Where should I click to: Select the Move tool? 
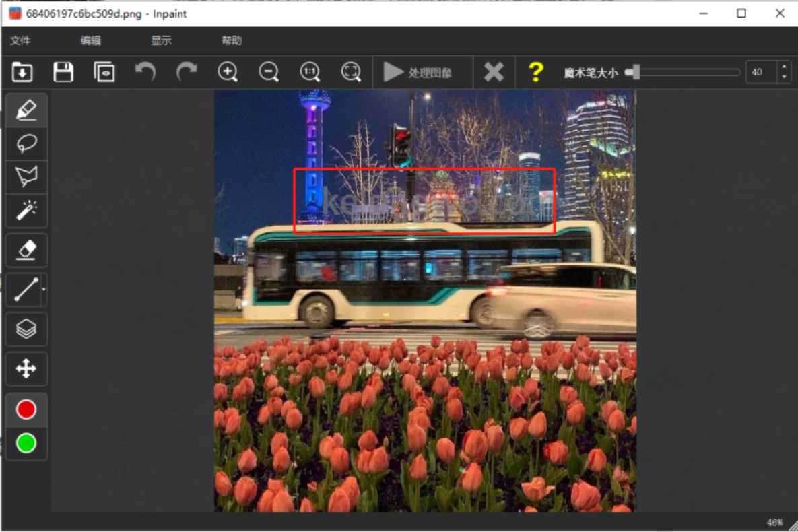pyautogui.click(x=26, y=368)
